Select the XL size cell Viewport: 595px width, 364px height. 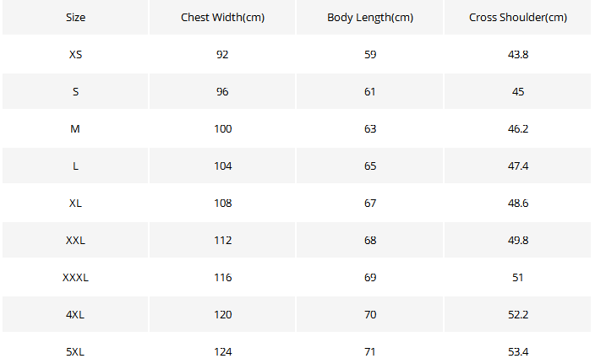coord(75,204)
